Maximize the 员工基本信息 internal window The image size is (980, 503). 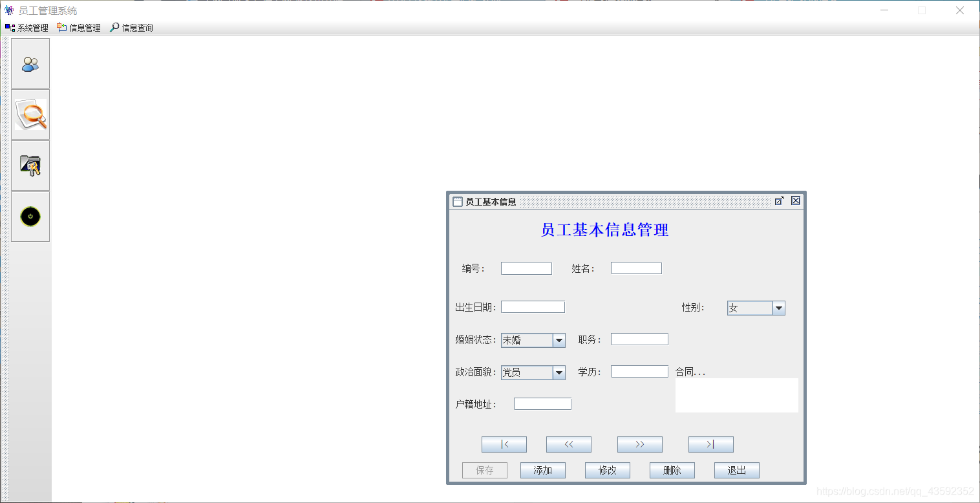point(779,201)
